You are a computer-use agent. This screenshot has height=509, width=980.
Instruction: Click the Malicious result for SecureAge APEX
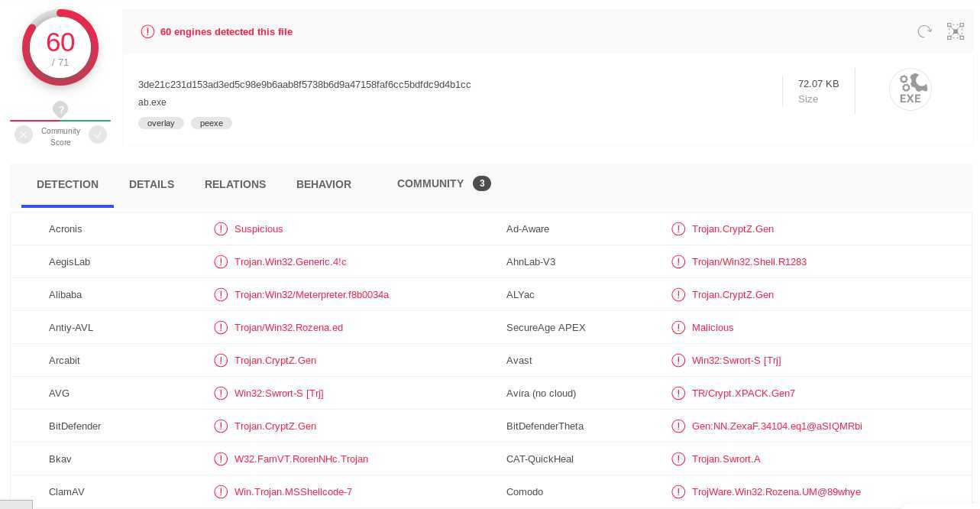pos(713,328)
